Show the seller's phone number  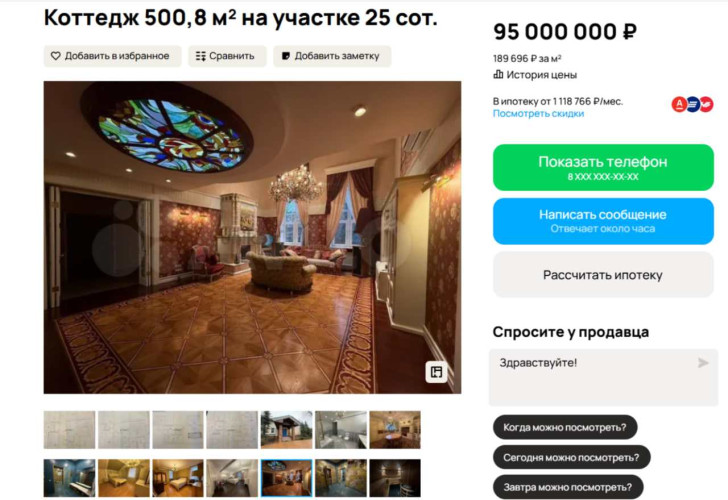(603, 168)
